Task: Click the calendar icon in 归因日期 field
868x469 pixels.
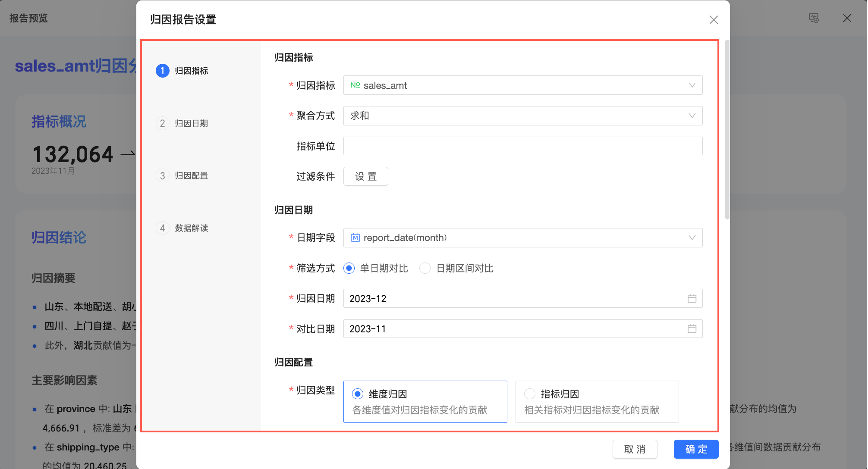Action: [692, 298]
